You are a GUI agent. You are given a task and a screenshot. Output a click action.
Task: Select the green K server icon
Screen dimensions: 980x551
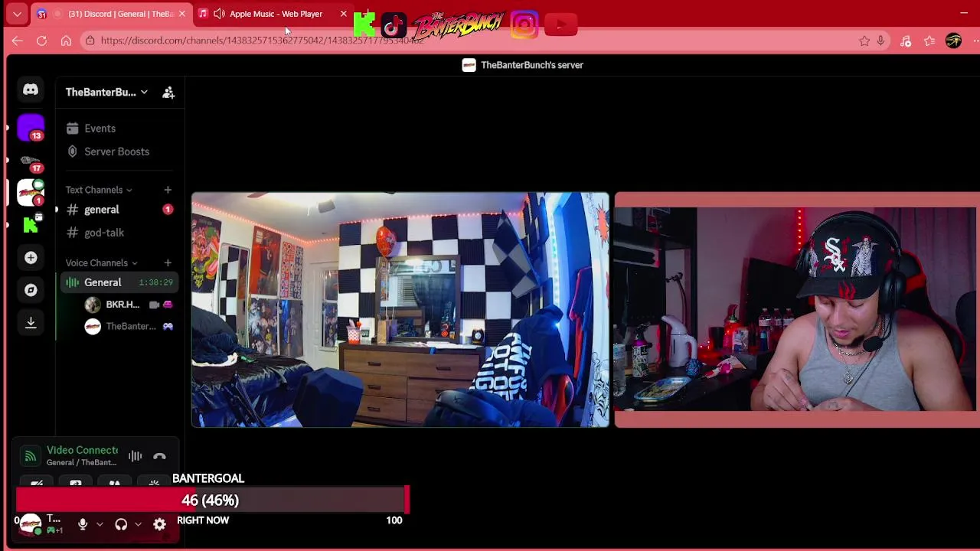31,224
